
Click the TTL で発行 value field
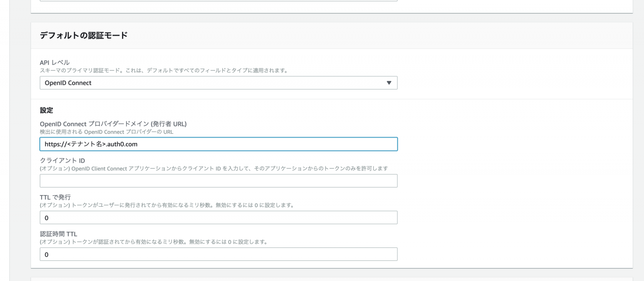pyautogui.click(x=218, y=217)
